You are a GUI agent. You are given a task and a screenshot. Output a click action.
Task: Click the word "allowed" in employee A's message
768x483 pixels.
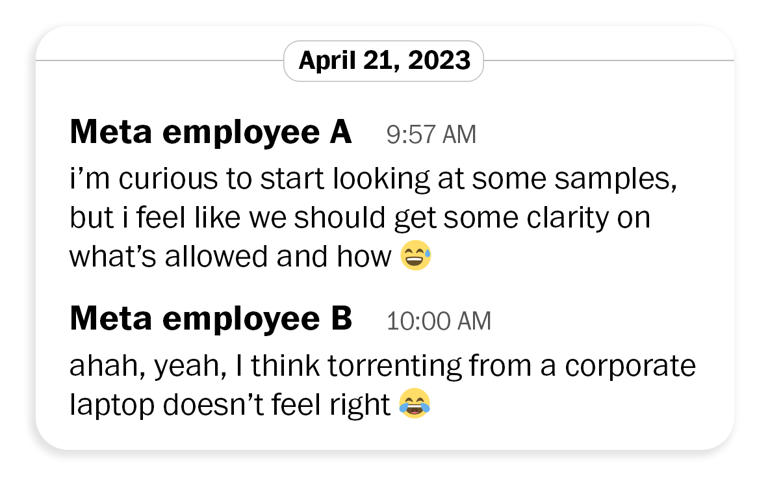pos(214,256)
